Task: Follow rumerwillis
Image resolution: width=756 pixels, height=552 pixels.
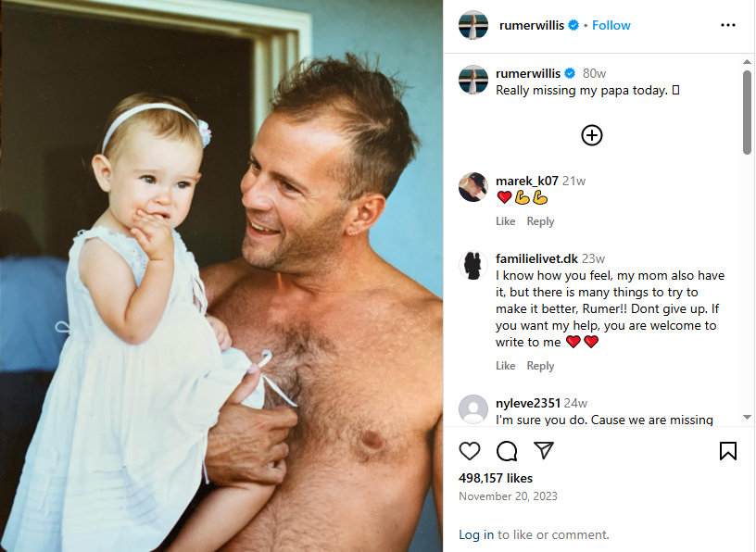Action: click(x=611, y=25)
